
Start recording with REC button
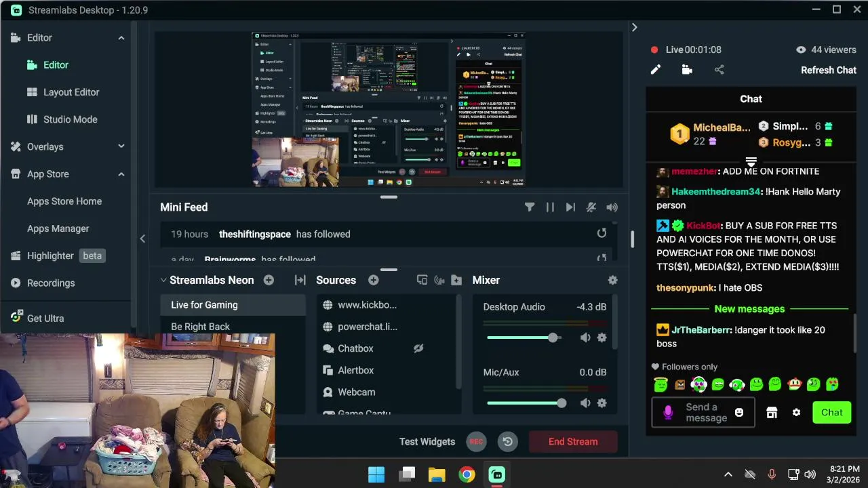point(476,442)
